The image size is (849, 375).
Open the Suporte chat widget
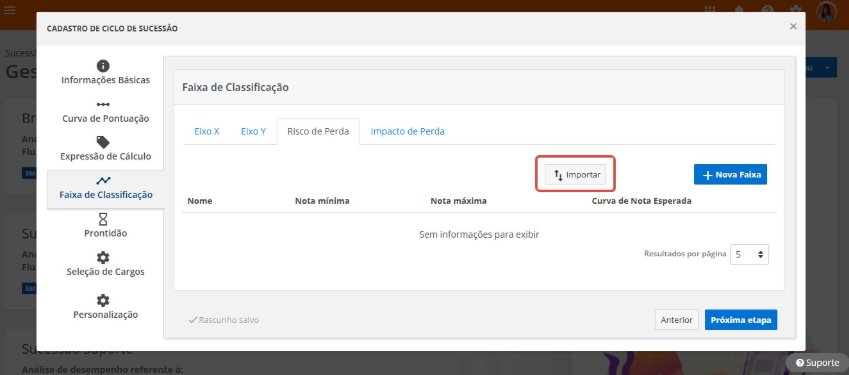(818, 363)
